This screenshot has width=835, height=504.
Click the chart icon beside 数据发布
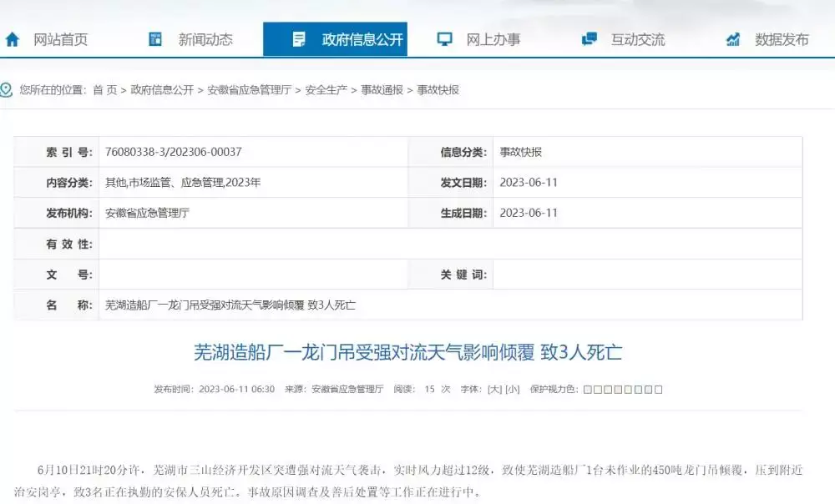pos(733,39)
